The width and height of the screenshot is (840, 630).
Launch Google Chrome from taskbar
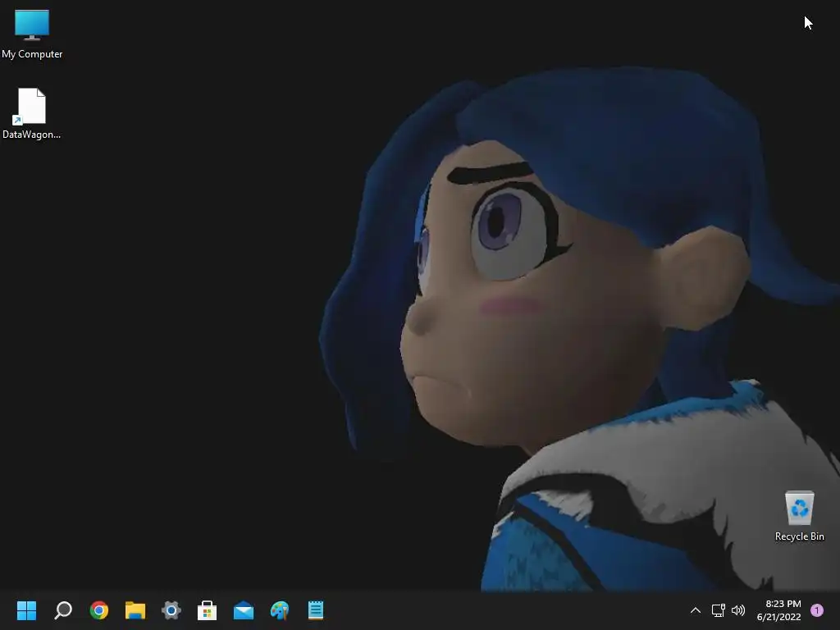click(99, 610)
